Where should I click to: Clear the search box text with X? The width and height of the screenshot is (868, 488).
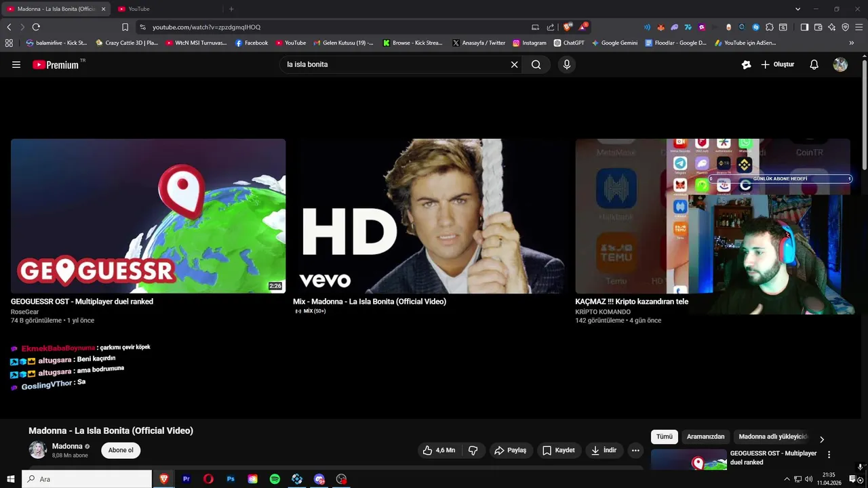[514, 64]
